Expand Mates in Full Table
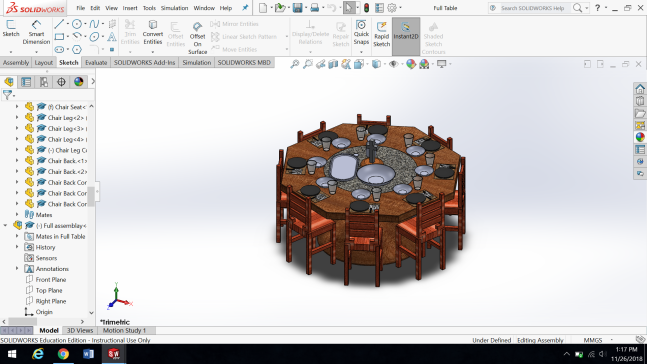The width and height of the screenshot is (647, 364). [x=17, y=236]
